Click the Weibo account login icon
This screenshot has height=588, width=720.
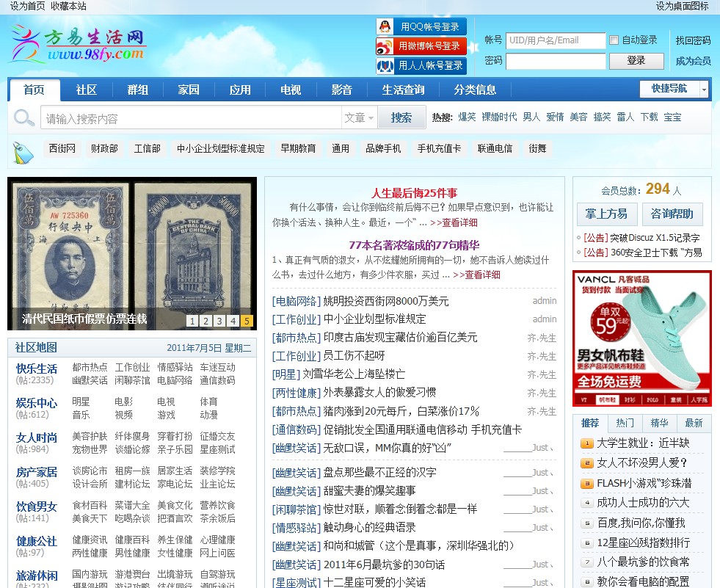(x=385, y=47)
